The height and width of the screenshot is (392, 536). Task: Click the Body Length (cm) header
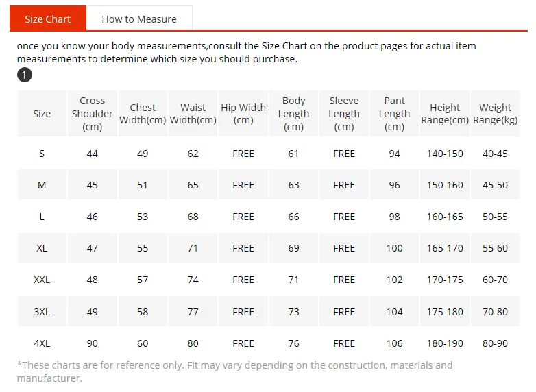293,114
